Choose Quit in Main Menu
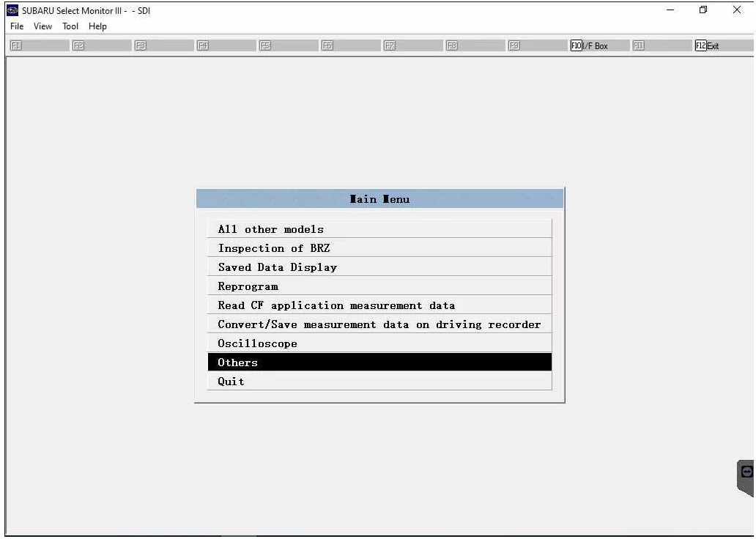The image size is (756, 539). [x=379, y=382]
